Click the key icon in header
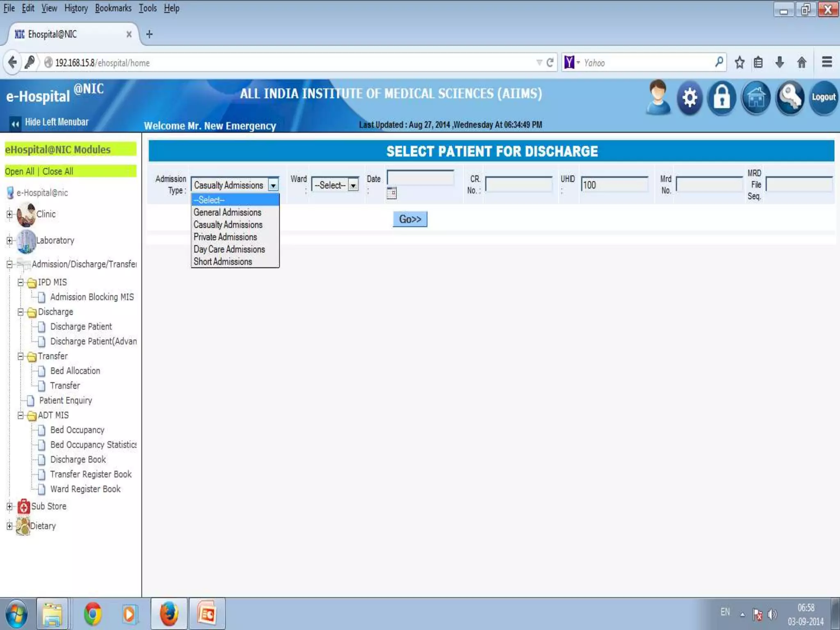840x630 pixels. click(790, 98)
